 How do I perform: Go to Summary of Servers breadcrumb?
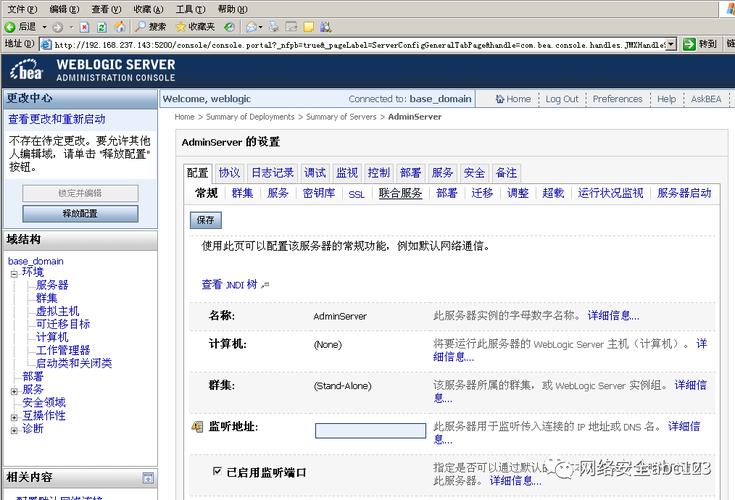[x=341, y=117]
